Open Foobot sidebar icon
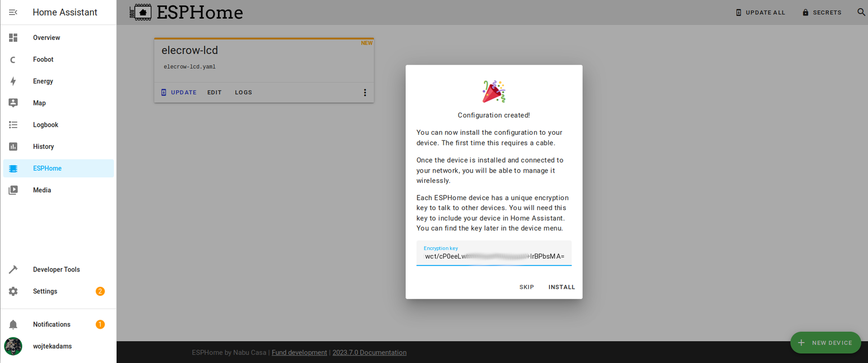Viewport: 868px width, 363px height. [13, 60]
